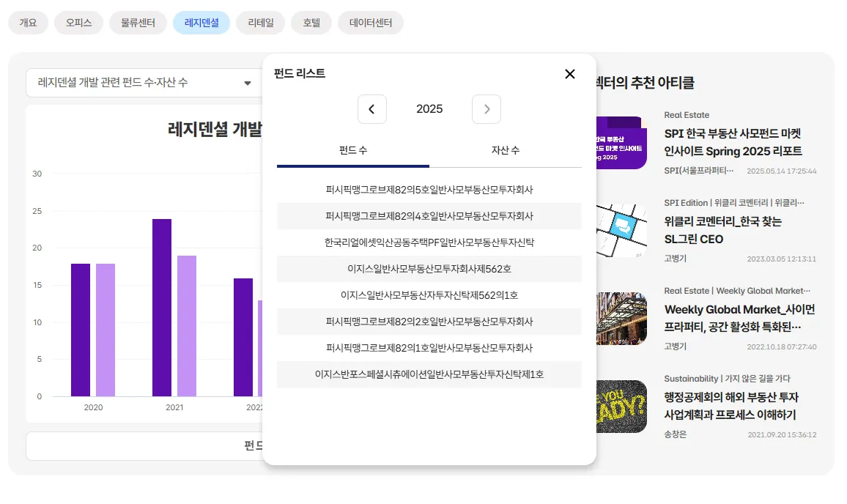Click the 2021 x-axis label
Image resolution: width=847 pixels, height=504 pixels.
tap(174, 407)
